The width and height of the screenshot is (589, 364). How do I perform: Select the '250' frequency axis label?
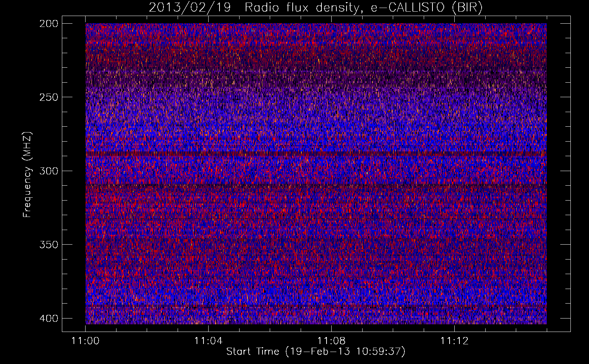point(48,97)
